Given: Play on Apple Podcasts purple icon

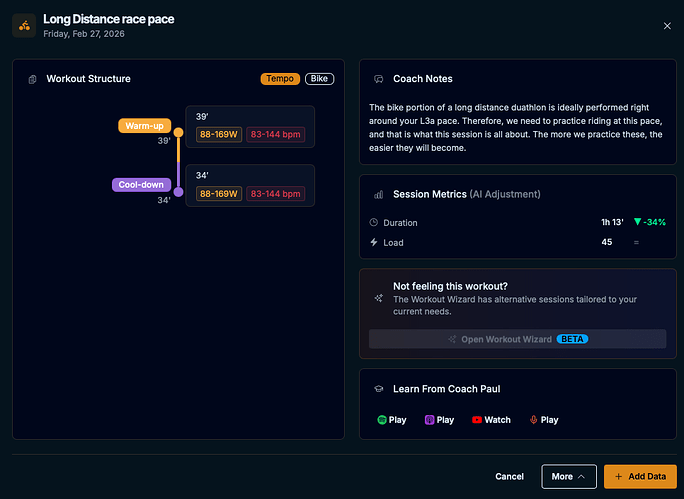Looking at the screenshot, I should point(439,420).
